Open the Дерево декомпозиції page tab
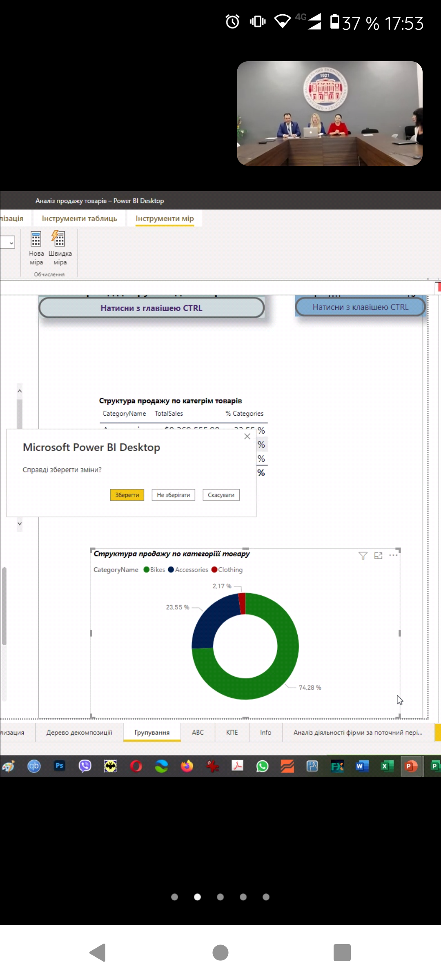The image size is (441, 980). point(79,733)
